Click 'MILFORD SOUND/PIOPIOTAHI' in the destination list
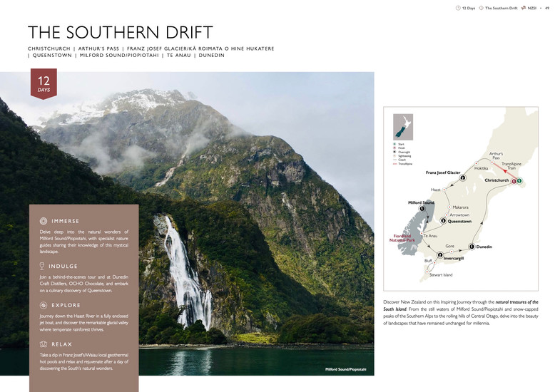The height and width of the screenshot is (392, 555). click(x=119, y=55)
